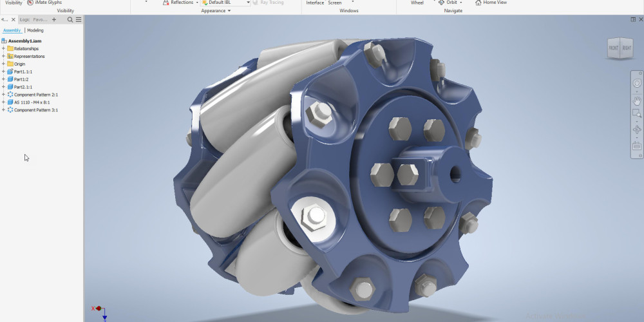Click the Assembly1.iam assembly icon
644x322 pixels.
[5, 41]
